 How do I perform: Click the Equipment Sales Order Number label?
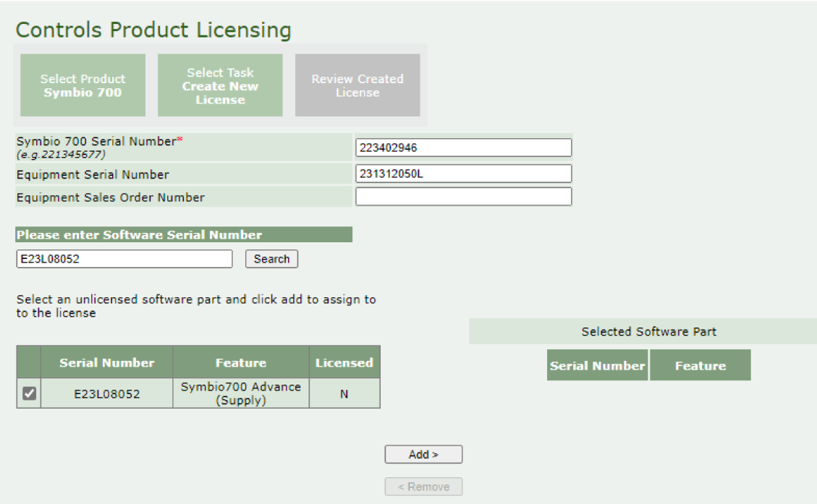point(111,197)
